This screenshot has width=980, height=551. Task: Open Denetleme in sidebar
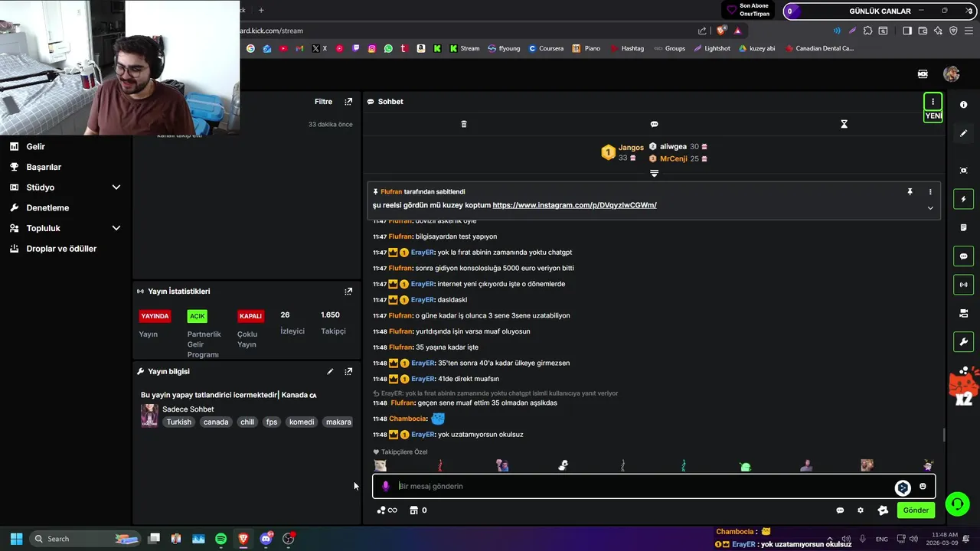click(47, 208)
